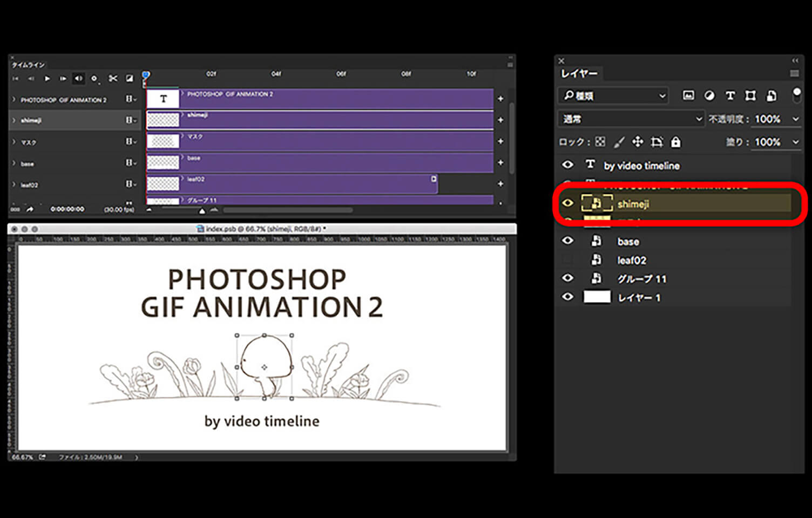Click the 0:00:00:00 timecode display

(67, 209)
